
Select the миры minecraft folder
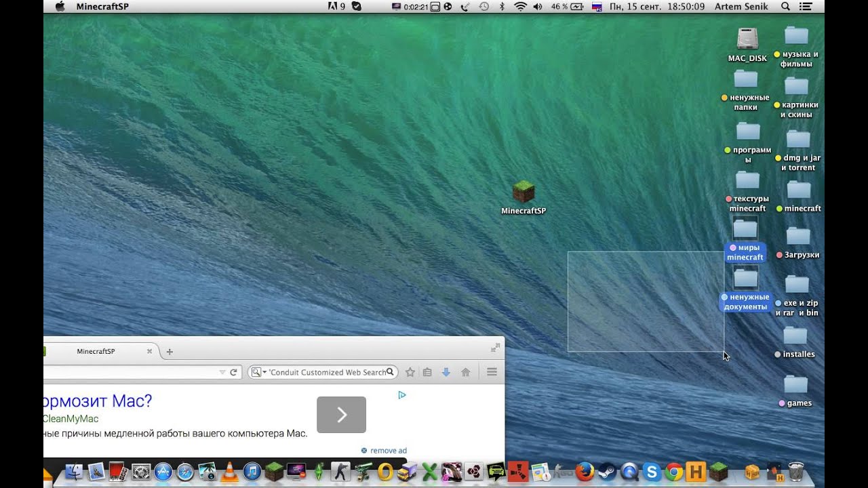tap(745, 241)
